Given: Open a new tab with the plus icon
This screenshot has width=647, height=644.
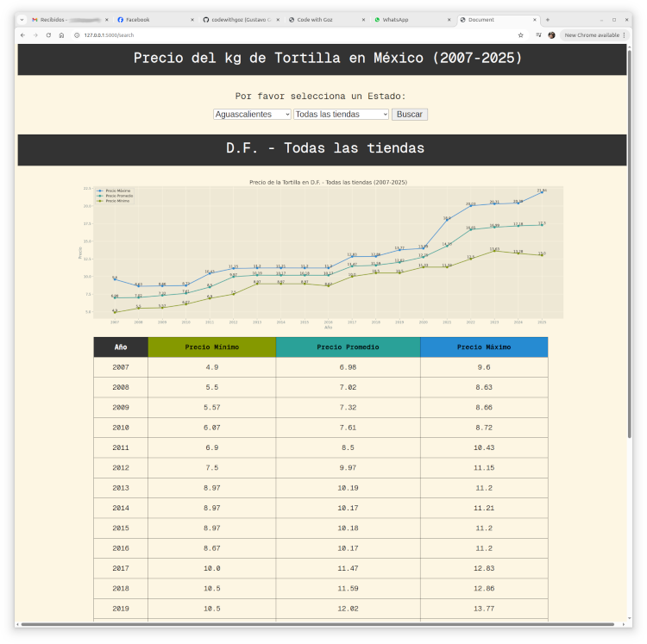Looking at the screenshot, I should [x=548, y=19].
